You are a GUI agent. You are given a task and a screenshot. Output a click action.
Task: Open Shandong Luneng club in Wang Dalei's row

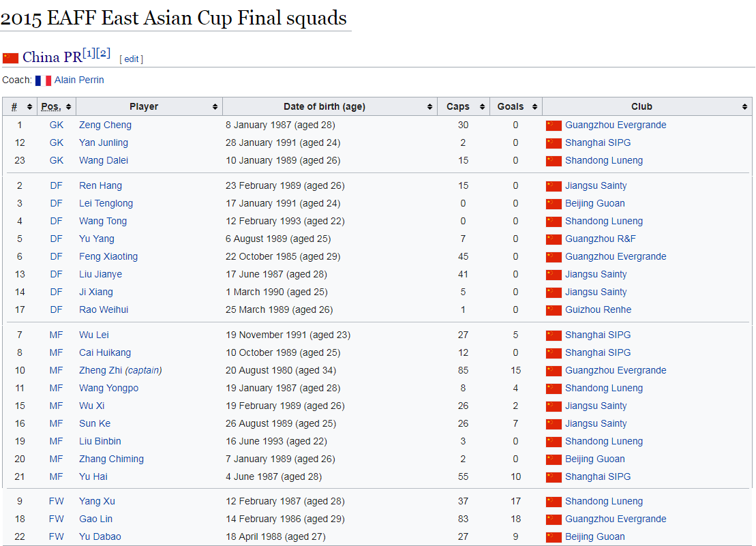tap(604, 160)
